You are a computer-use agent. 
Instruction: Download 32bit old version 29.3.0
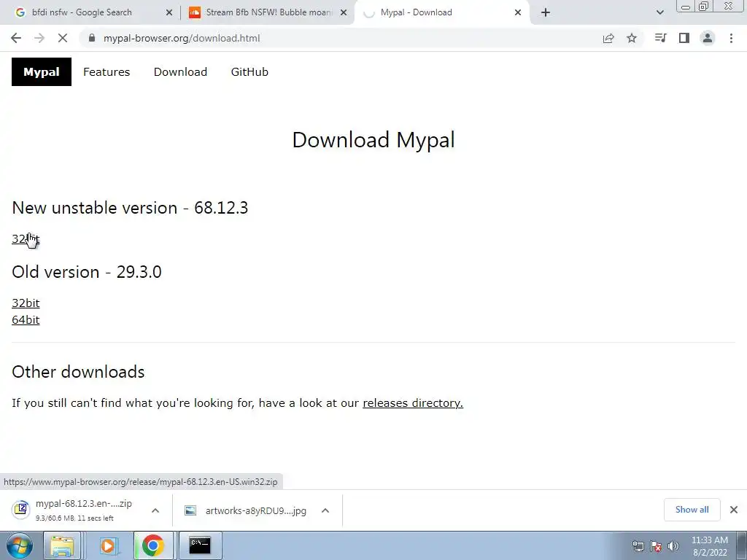(x=26, y=303)
